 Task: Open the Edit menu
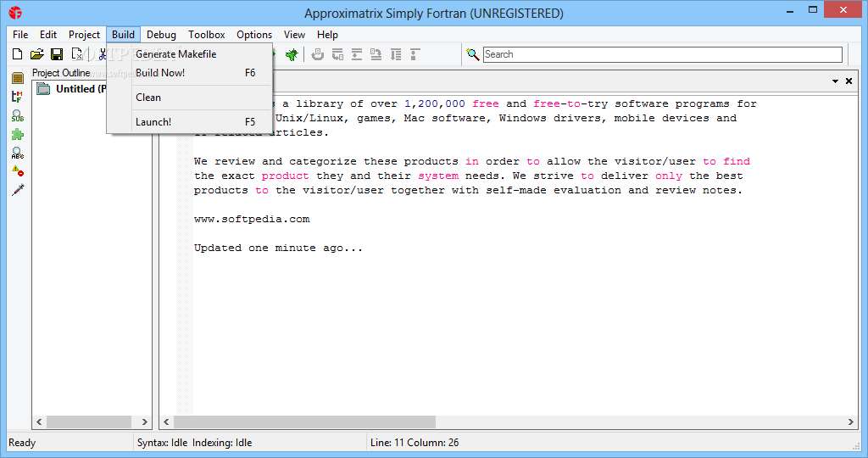(x=48, y=34)
